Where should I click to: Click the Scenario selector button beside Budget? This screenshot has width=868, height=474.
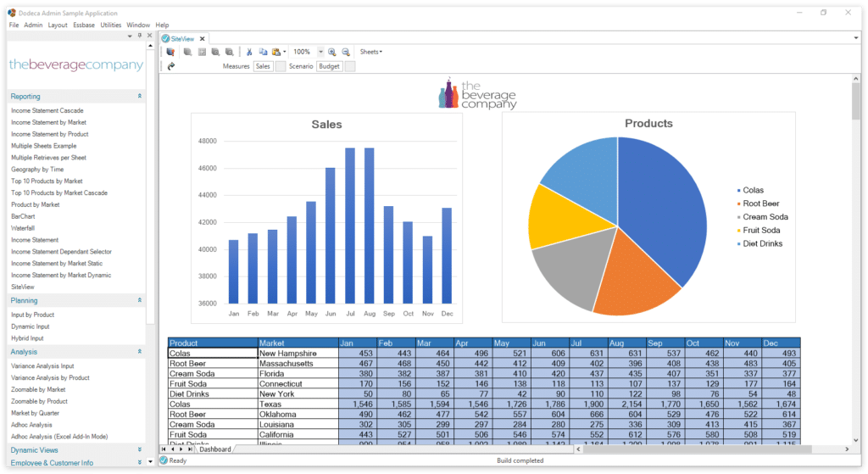[x=350, y=66]
